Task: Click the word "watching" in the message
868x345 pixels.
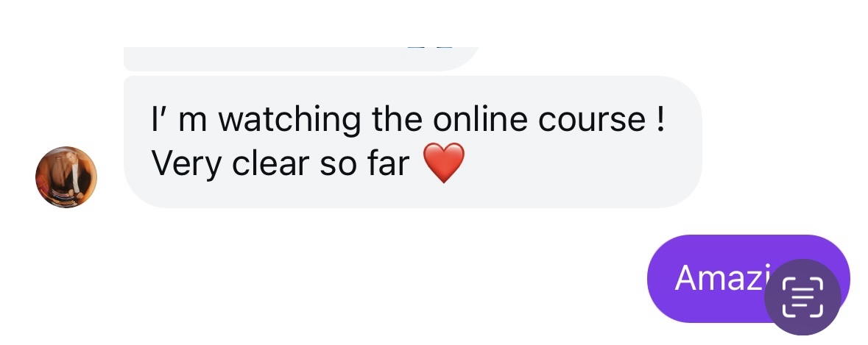Action: point(289,120)
